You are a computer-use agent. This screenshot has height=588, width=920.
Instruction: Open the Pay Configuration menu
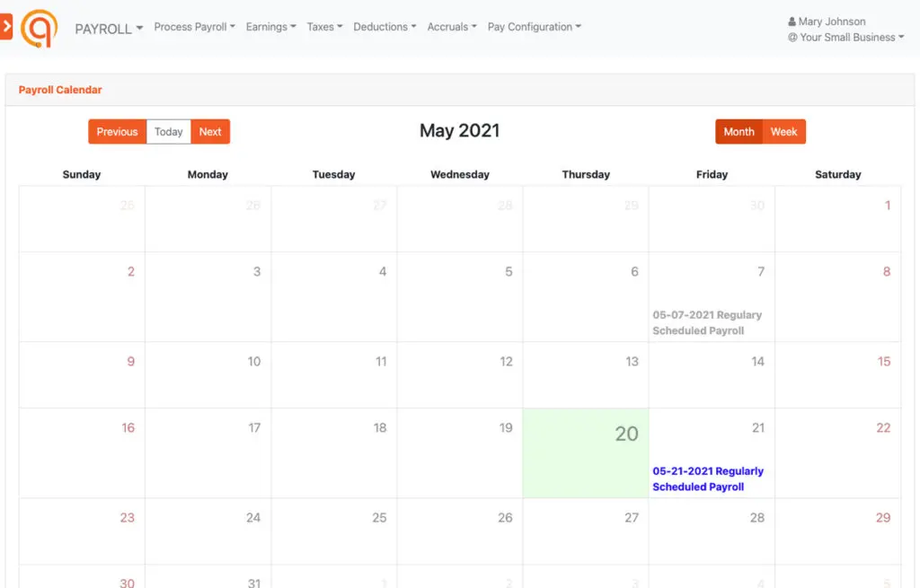click(x=534, y=27)
